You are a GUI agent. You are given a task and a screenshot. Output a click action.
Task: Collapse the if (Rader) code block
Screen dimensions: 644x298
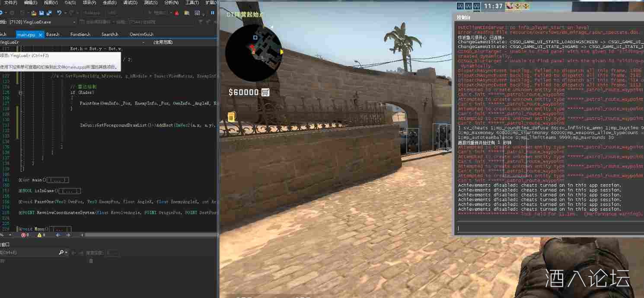click(x=20, y=93)
